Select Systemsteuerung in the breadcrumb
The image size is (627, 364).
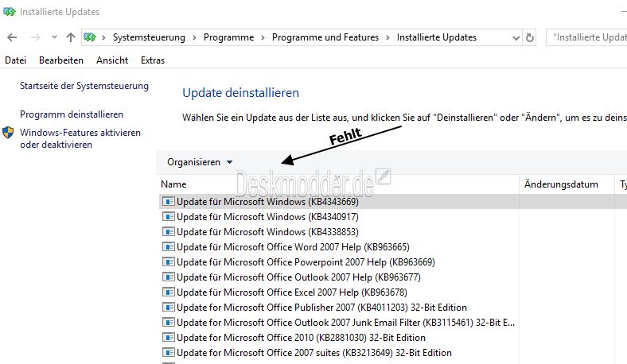click(x=149, y=37)
